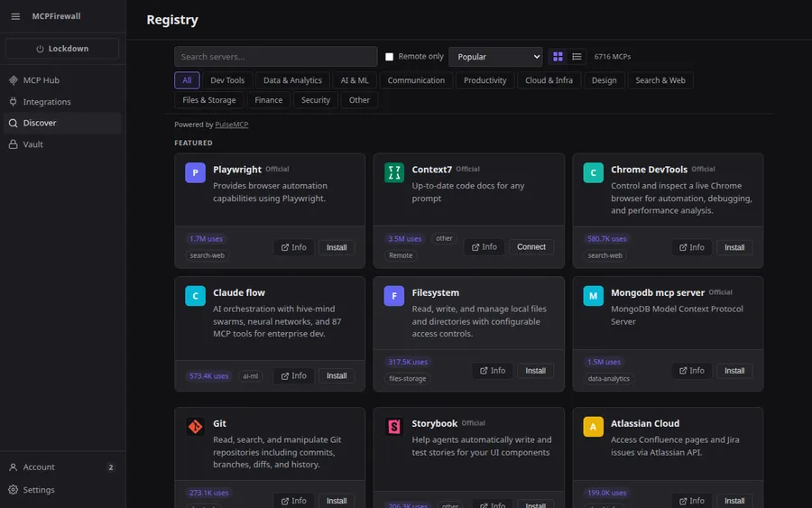Screen dimensions: 812x508
Task: Click the Git logo icon
Action: pos(195,427)
